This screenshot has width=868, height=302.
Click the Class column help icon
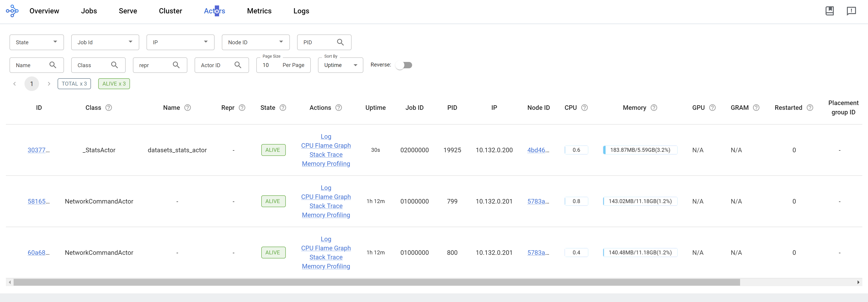pyautogui.click(x=108, y=108)
